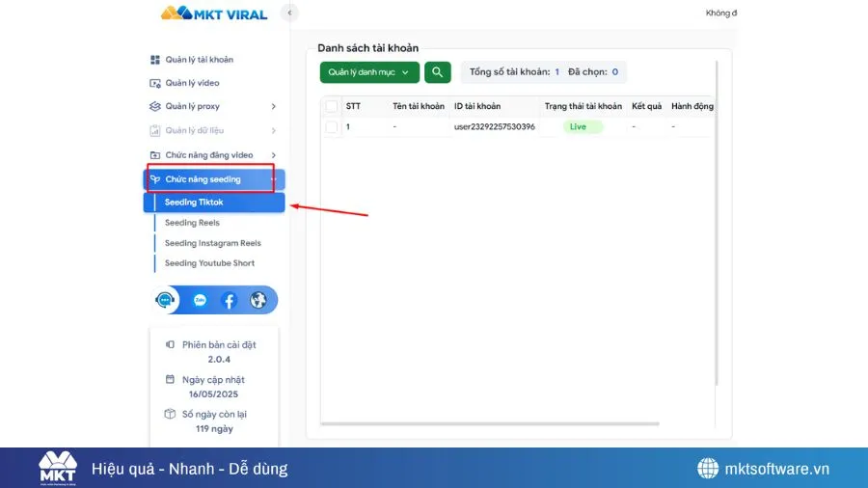This screenshot has width=868, height=488.
Task: Open Quản lý proxy menu item
Action: click(214, 106)
